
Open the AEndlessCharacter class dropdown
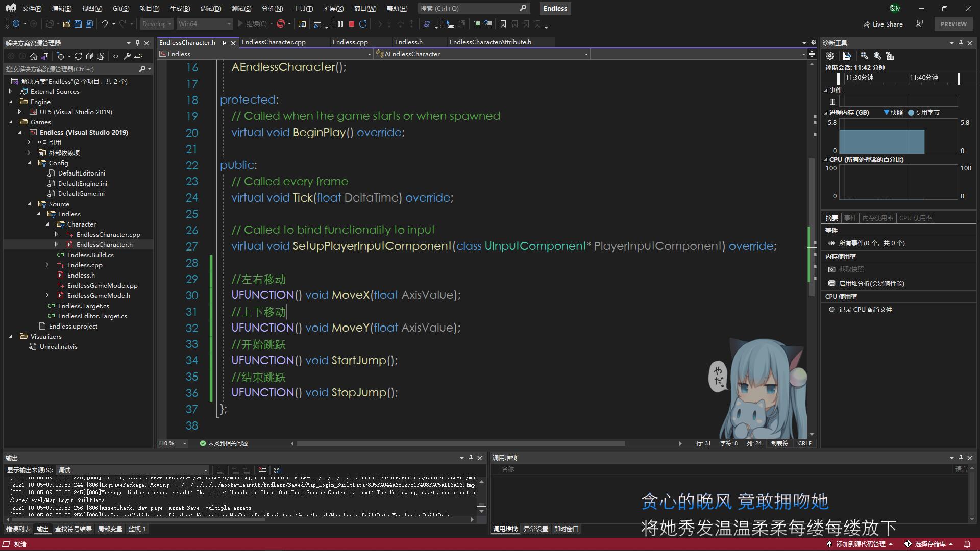point(586,54)
